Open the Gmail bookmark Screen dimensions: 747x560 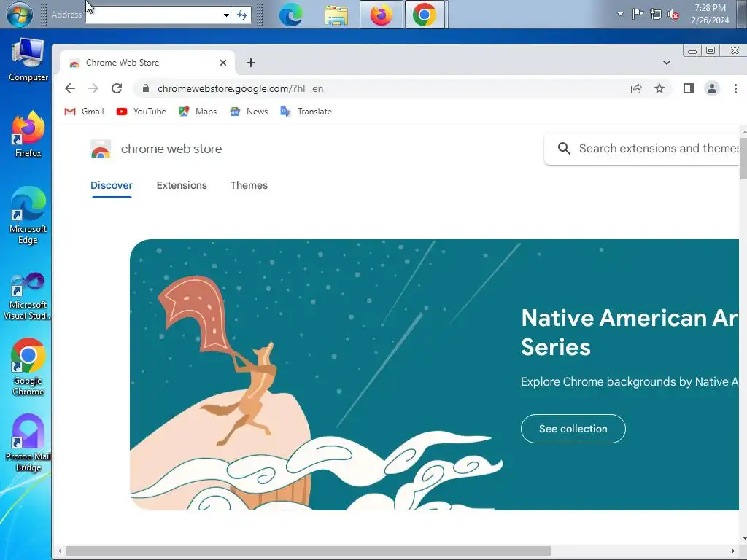(85, 112)
